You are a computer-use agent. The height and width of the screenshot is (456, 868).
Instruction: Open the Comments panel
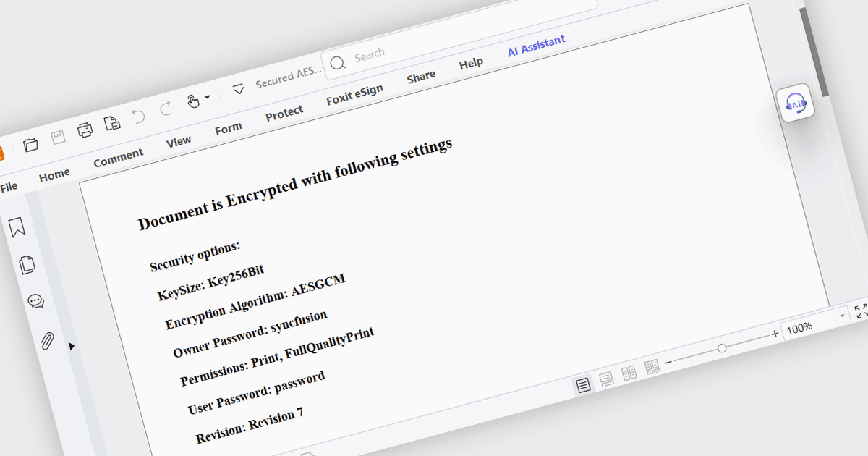pos(35,301)
